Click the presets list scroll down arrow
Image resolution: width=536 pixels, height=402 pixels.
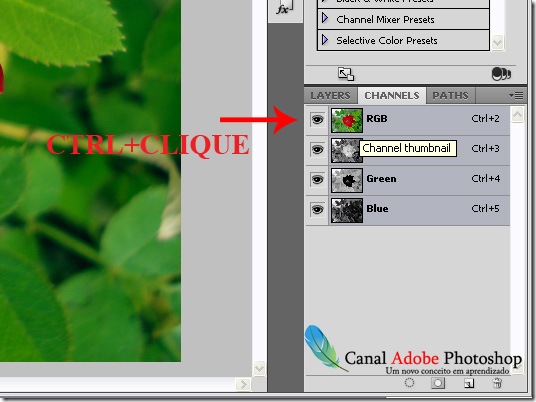click(497, 43)
